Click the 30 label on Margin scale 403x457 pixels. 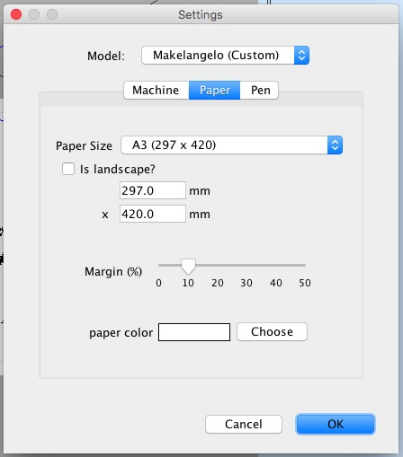(x=246, y=283)
